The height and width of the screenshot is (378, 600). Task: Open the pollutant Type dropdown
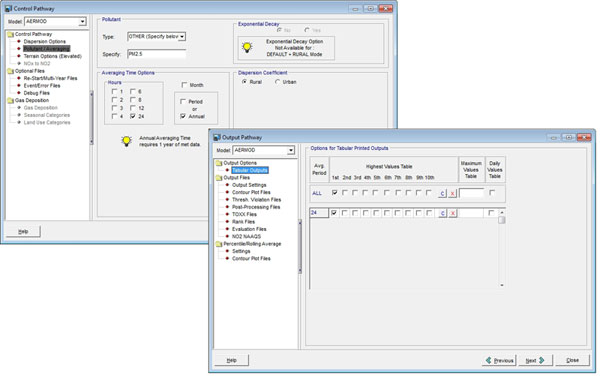click(182, 37)
